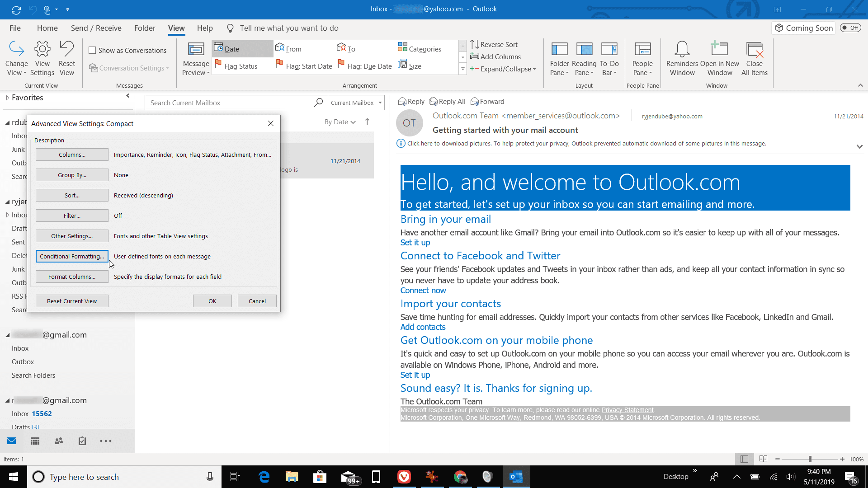Select Close All Items in the ribbon
This screenshot has height=488, width=868.
click(753, 58)
